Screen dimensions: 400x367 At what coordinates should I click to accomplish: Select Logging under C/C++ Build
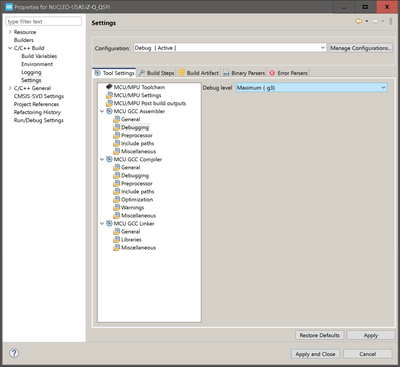pos(31,72)
